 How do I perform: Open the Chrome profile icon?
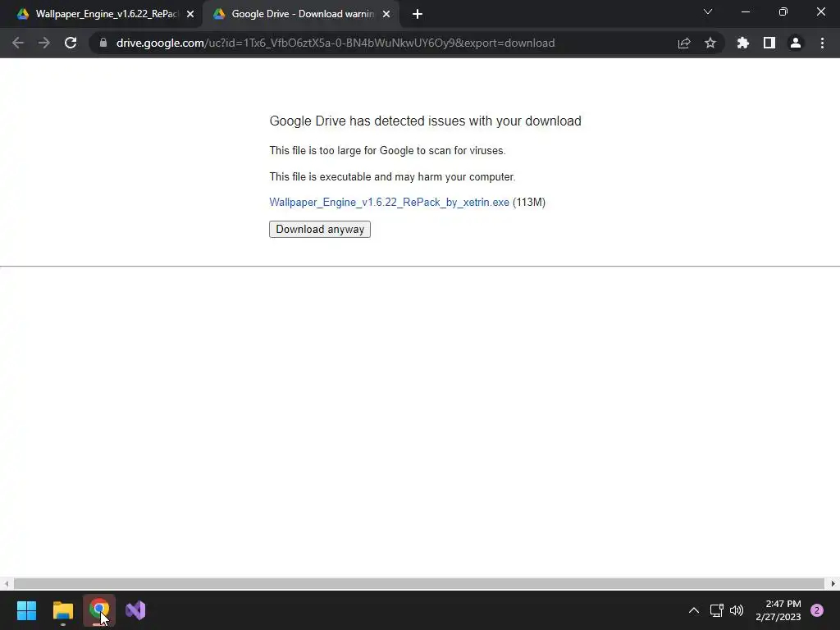[796, 43]
